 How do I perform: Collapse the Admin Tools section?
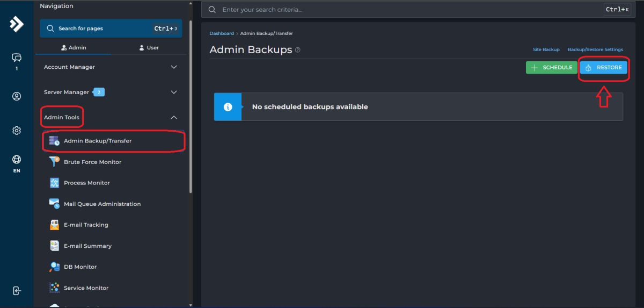[173, 117]
